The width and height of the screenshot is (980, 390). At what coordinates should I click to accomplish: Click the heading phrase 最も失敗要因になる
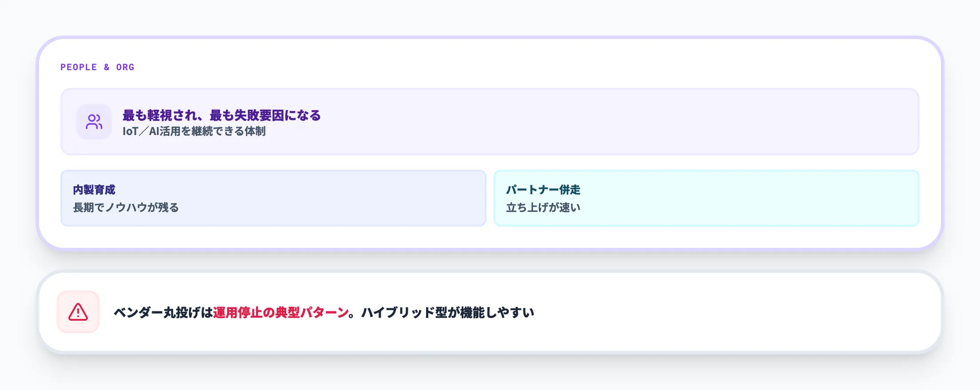(x=265, y=115)
